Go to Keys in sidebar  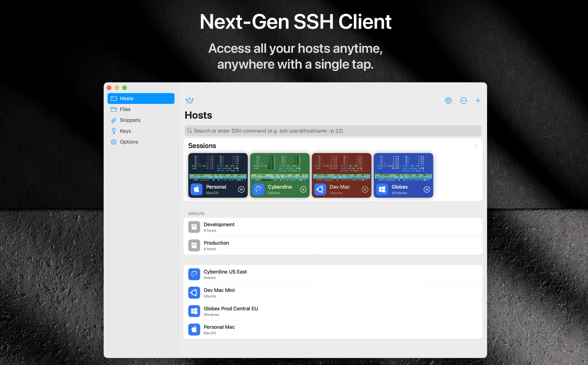125,131
